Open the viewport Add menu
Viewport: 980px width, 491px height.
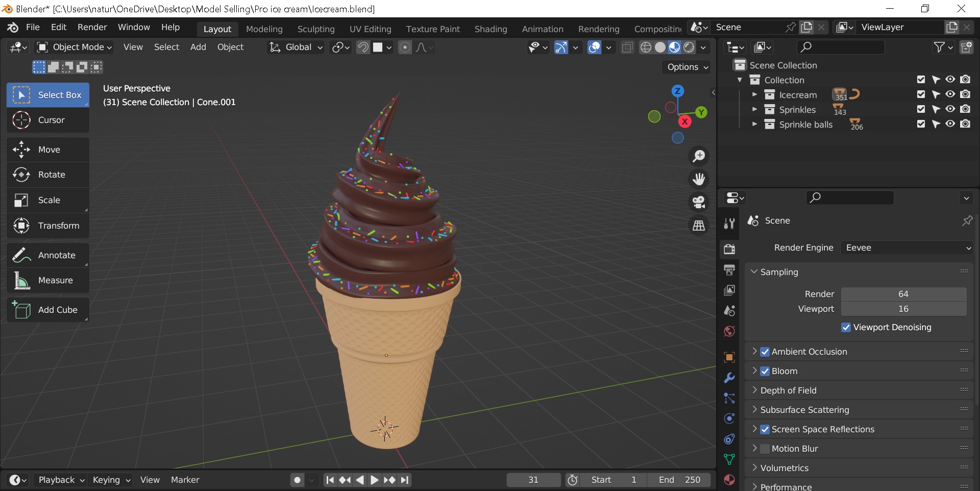click(198, 47)
